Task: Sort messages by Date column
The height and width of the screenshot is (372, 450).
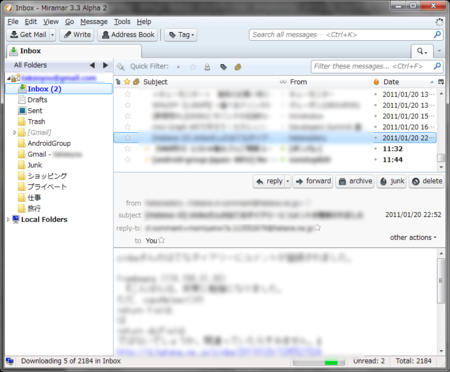Action: click(408, 82)
